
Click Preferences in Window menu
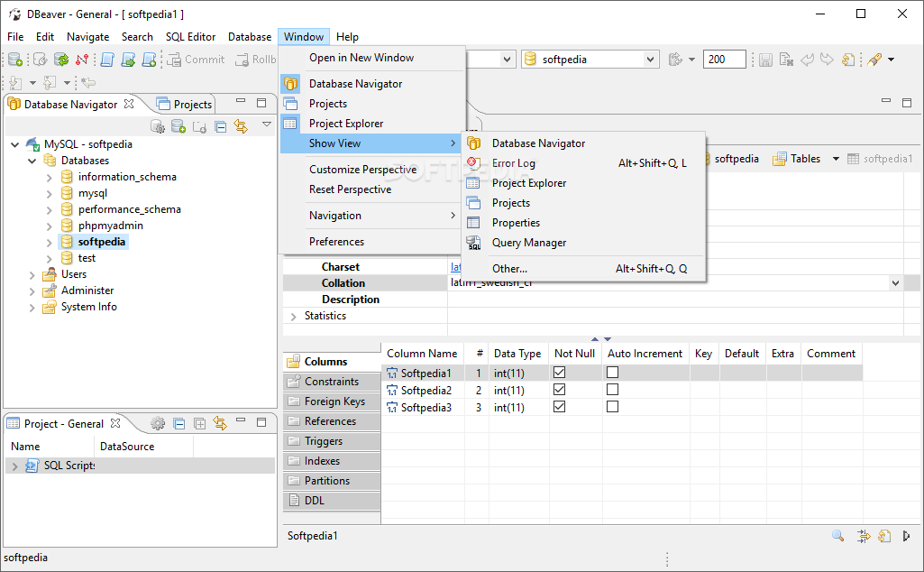click(372, 242)
